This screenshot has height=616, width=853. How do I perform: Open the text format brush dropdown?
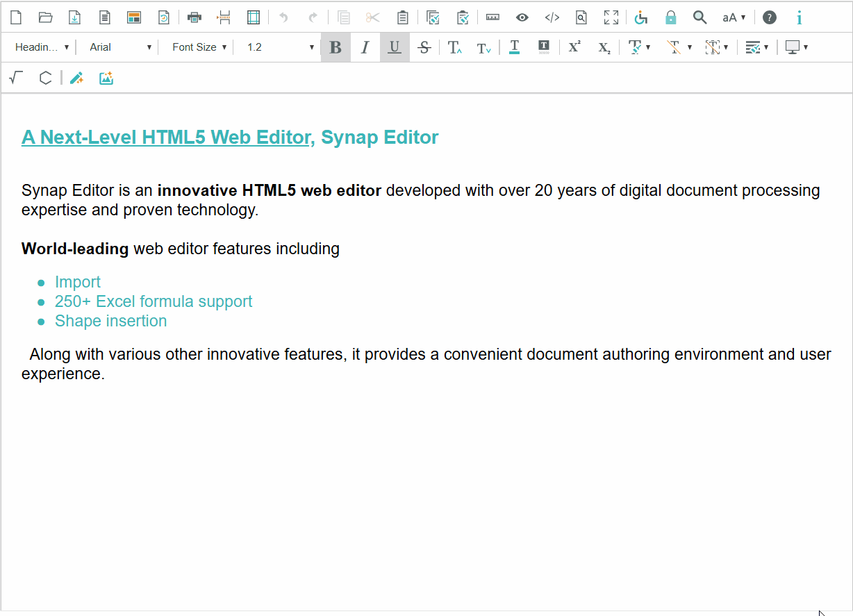[x=639, y=47]
